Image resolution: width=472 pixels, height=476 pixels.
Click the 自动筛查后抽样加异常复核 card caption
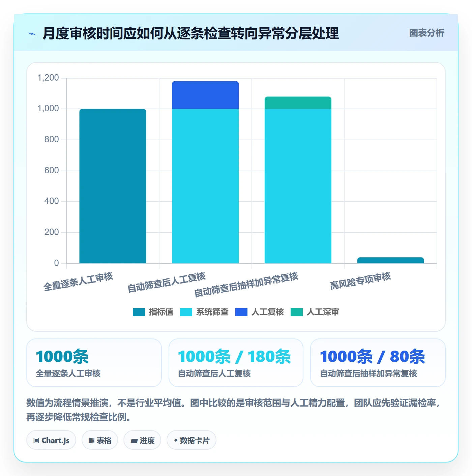(368, 374)
